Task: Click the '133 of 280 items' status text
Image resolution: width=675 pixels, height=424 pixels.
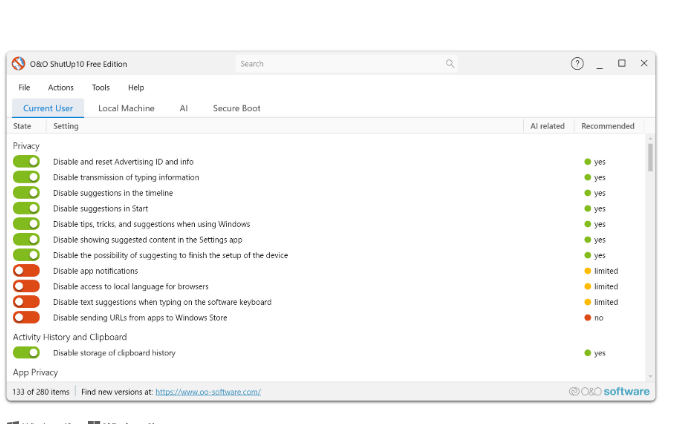Action: 41,392
